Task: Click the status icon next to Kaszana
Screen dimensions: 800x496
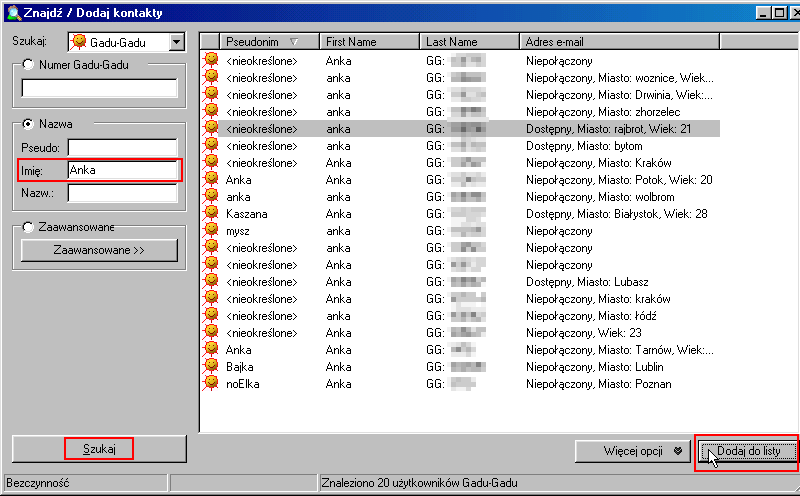Action: (x=211, y=214)
